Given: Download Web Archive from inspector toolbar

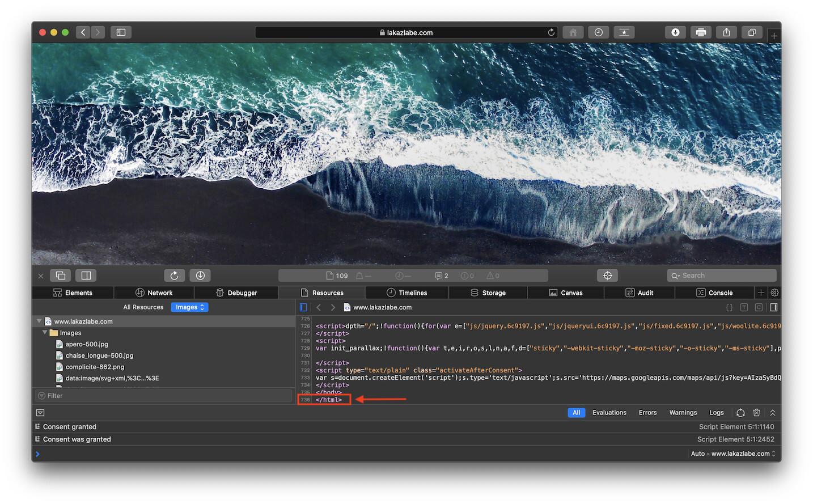Looking at the screenshot, I should pyautogui.click(x=200, y=276).
